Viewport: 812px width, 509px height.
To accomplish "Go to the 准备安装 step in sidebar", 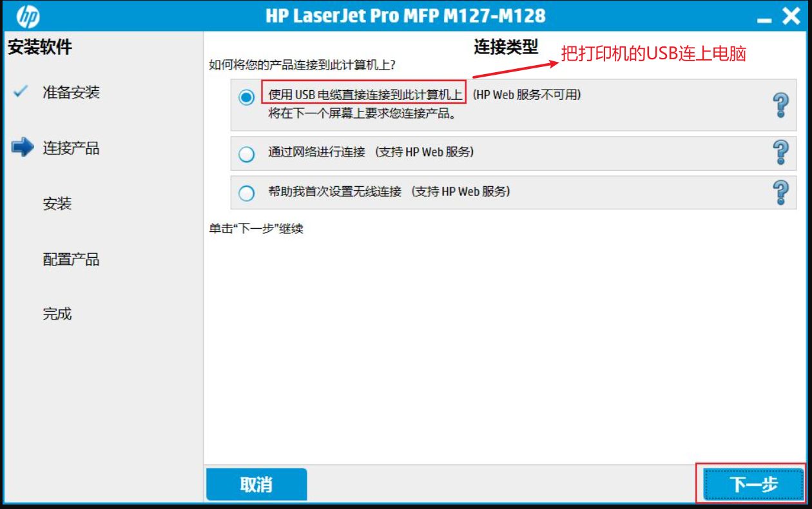I will (71, 92).
